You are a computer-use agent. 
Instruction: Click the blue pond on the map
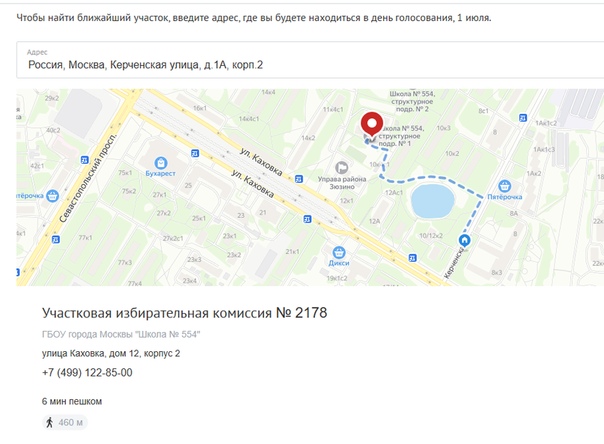433,202
